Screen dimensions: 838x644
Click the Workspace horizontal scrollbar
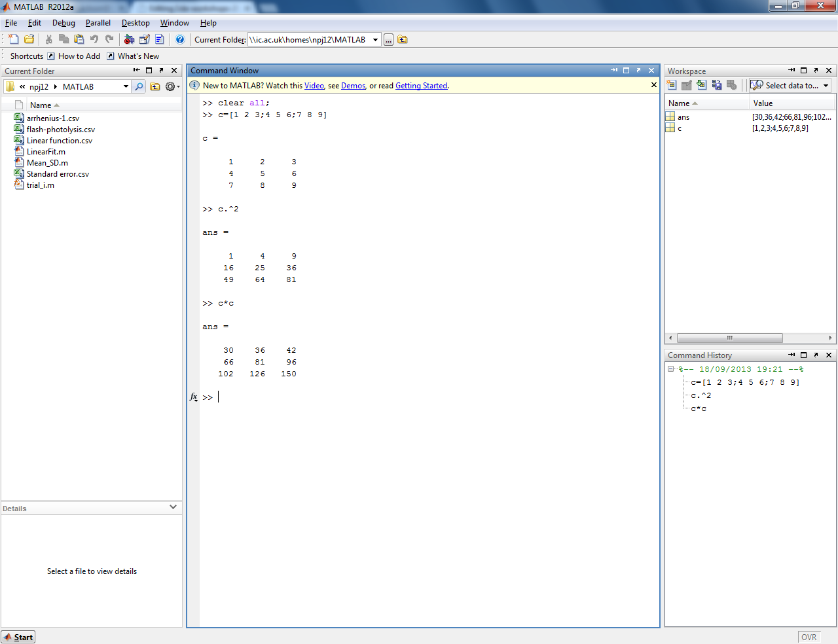pos(729,338)
